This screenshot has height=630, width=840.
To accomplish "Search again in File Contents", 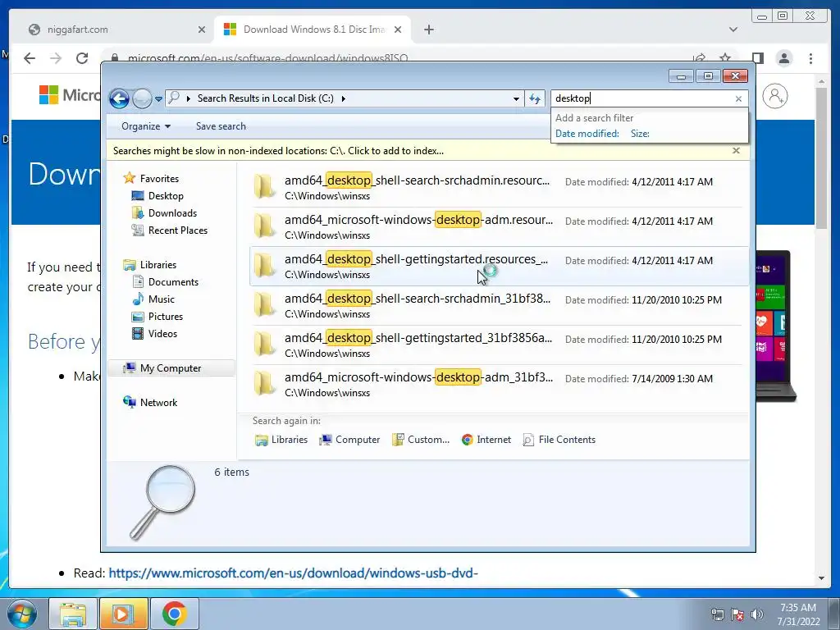I will point(559,440).
